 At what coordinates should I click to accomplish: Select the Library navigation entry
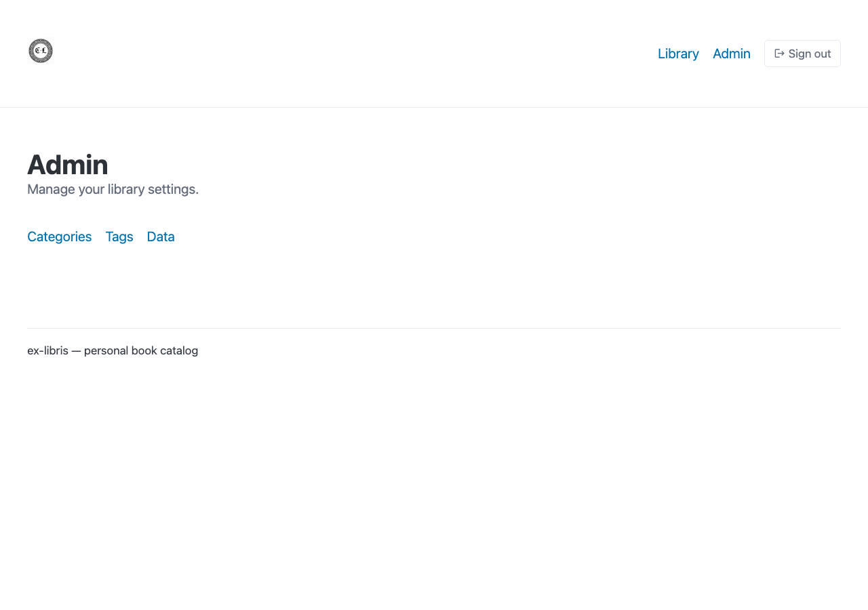[x=677, y=54]
